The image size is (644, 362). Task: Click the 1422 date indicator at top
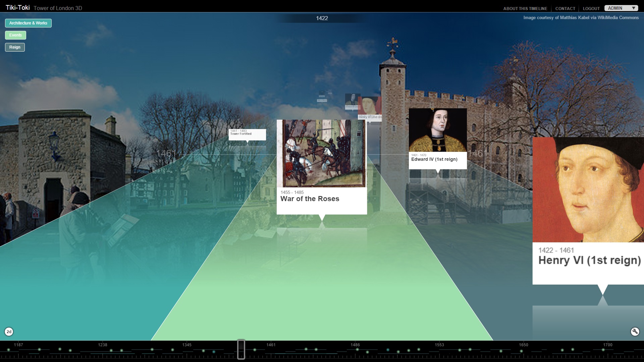pyautogui.click(x=322, y=18)
